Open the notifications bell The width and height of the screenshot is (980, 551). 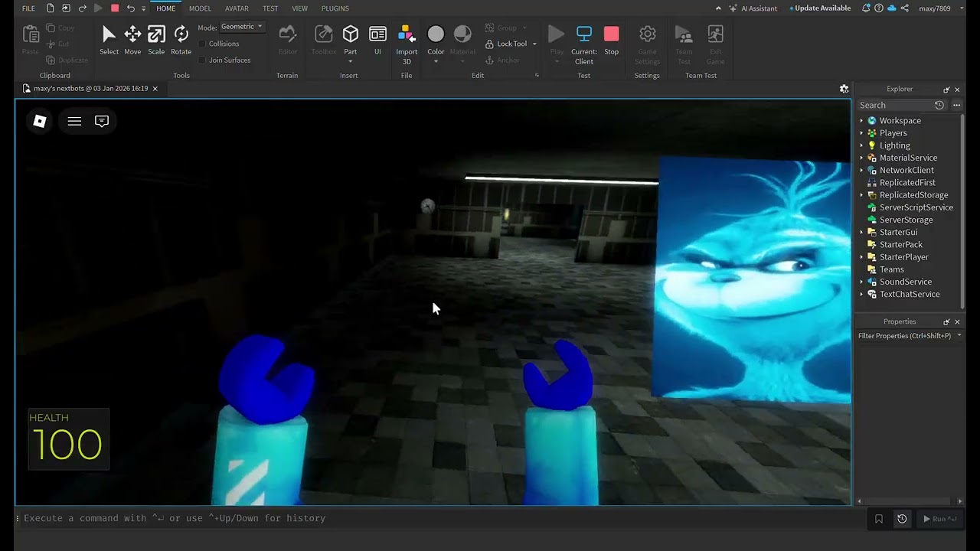click(867, 8)
